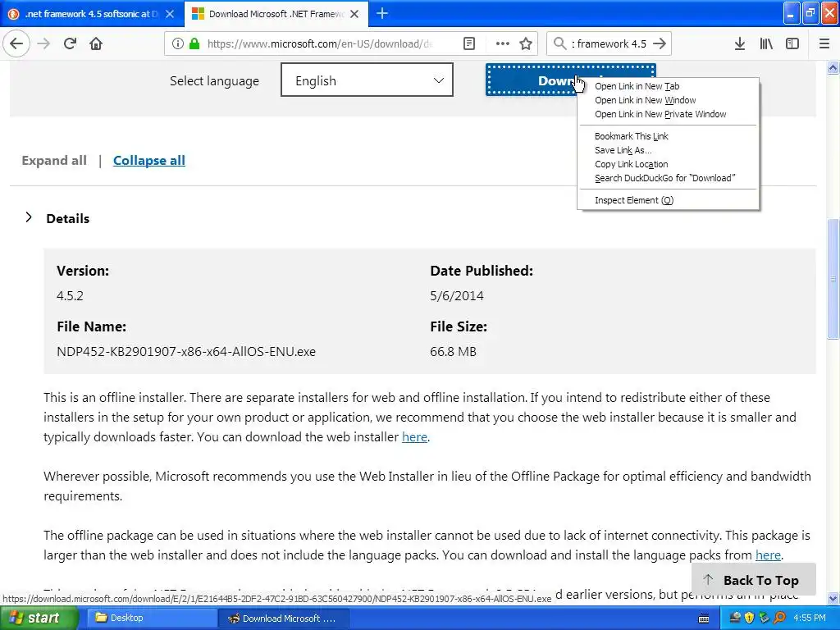Click date published 5/6/2014
Image resolution: width=840 pixels, height=630 pixels.
coord(456,295)
